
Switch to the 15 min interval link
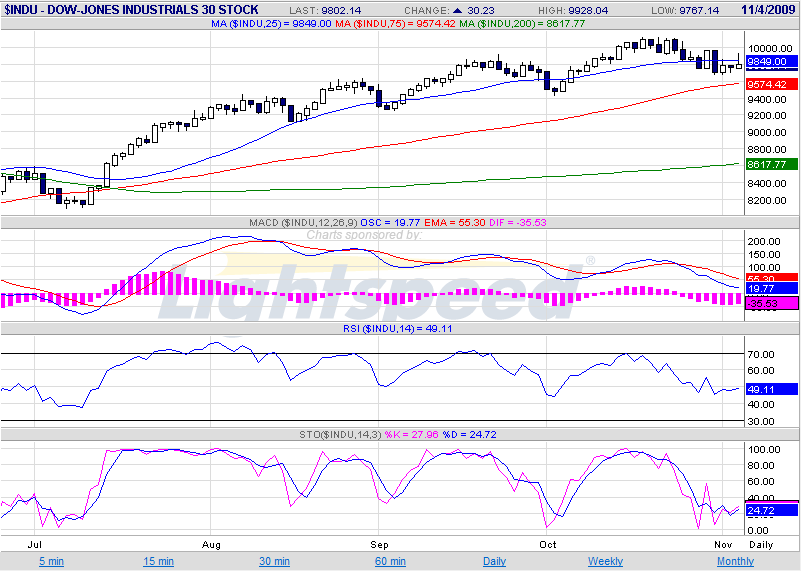158,561
